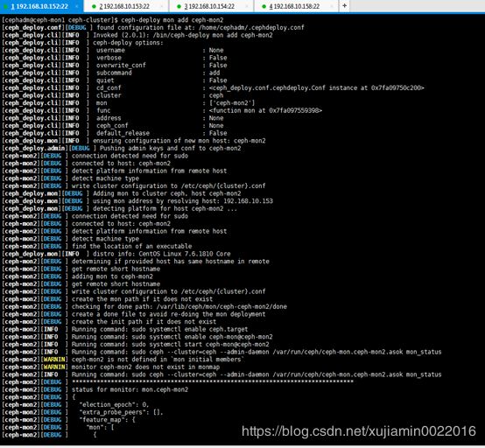Click 'sudo systemctl enable ceph.target' command line
The image size is (485, 448).
[x=125, y=329]
